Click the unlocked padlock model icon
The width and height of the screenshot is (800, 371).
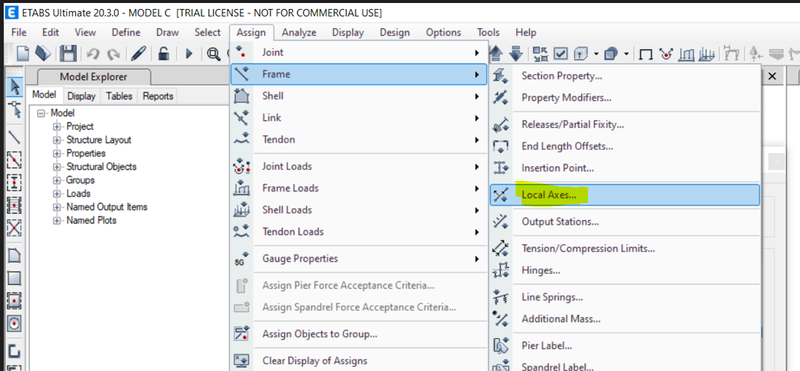pos(163,53)
